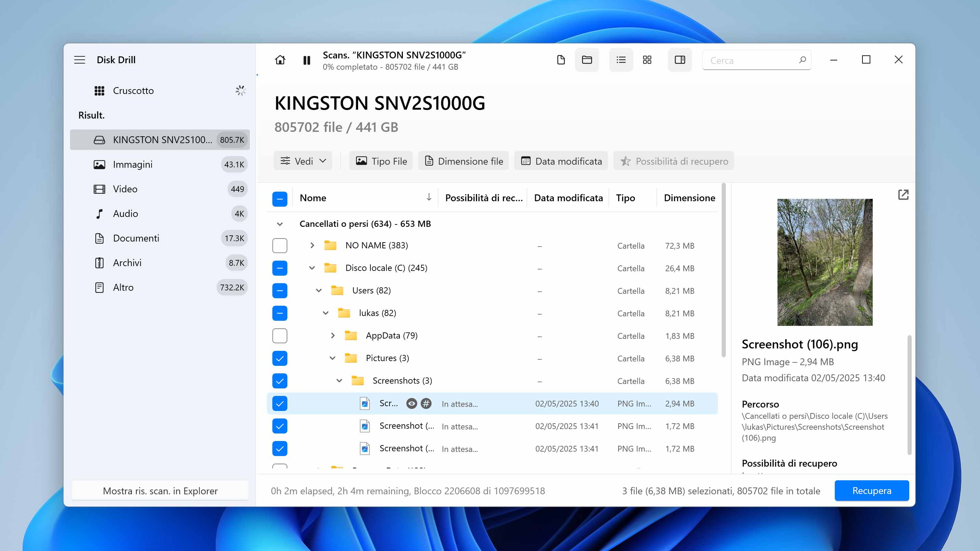Select KINGSTON SNV2S100... results entry
The image size is (980, 551).
(160, 140)
